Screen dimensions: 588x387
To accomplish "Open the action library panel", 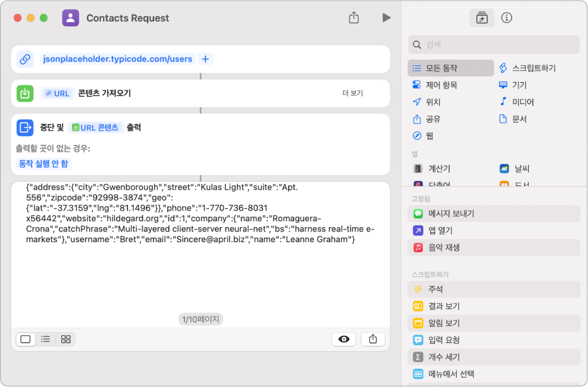I will [481, 18].
